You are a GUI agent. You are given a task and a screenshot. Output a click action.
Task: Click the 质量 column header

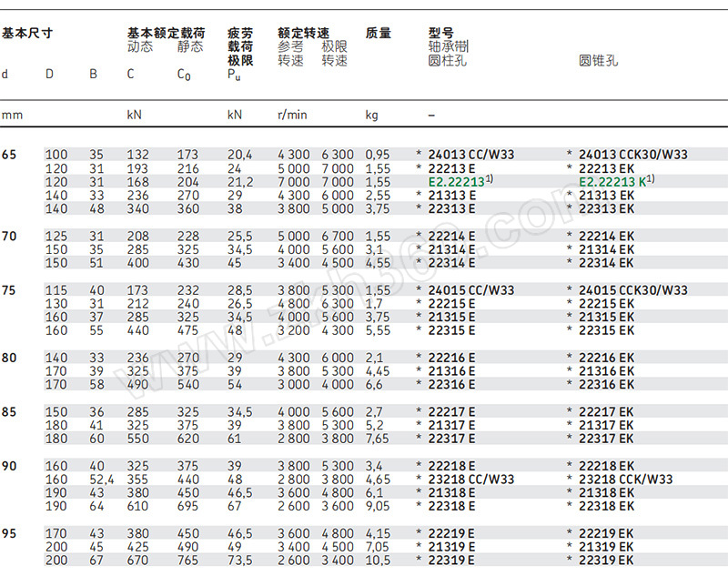pyautogui.click(x=379, y=34)
